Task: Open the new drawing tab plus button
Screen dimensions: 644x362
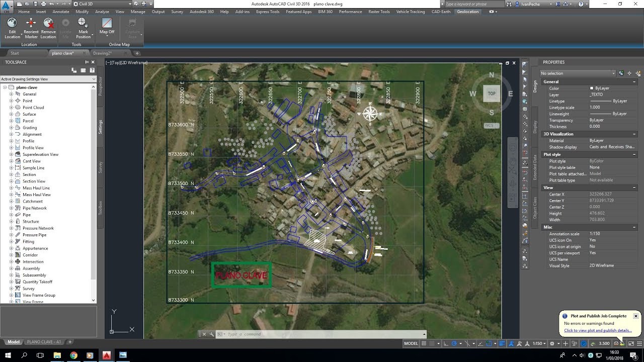Action: pos(137,53)
